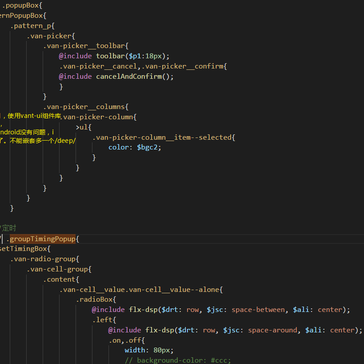Click the .van-picker__columns{ selector
This screenshot has width=364, height=364.
86,107
